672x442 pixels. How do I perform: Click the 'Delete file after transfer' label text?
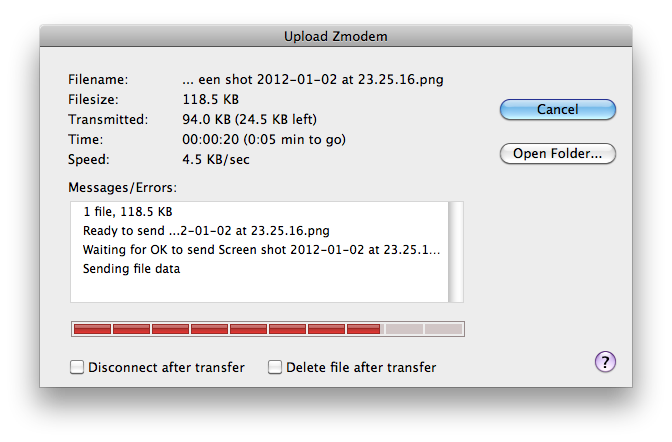pyautogui.click(x=361, y=367)
